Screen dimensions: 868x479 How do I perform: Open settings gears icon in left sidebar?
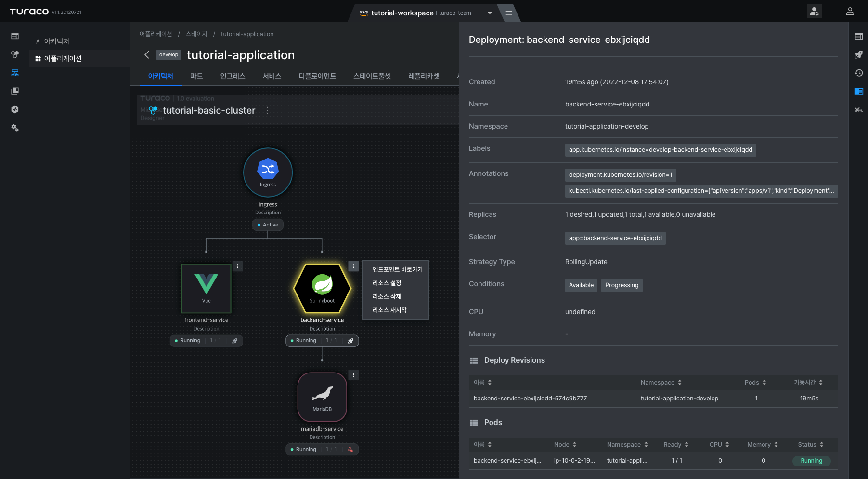pos(15,128)
